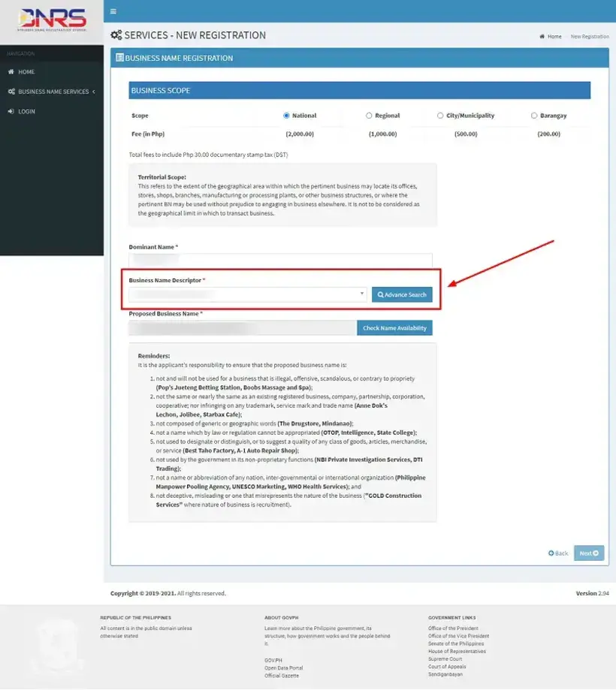Click the Business Name Services gears icon
This screenshot has height=690, width=616.
11,92
